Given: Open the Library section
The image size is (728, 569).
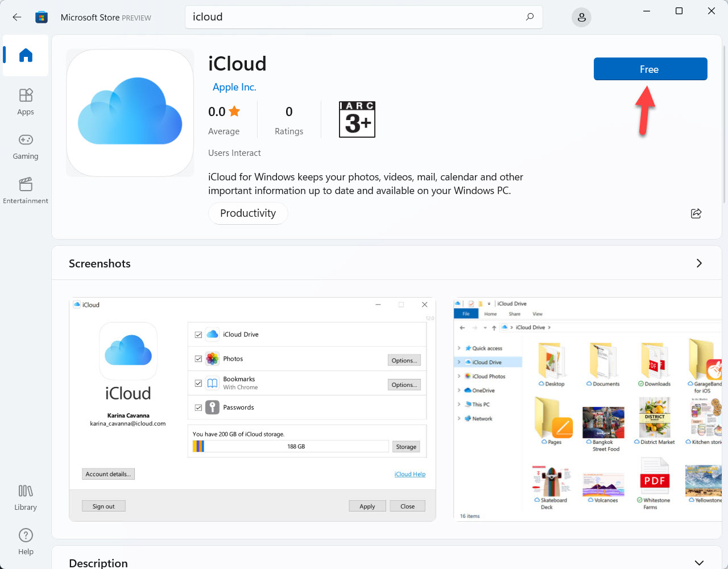Looking at the screenshot, I should coord(26,497).
